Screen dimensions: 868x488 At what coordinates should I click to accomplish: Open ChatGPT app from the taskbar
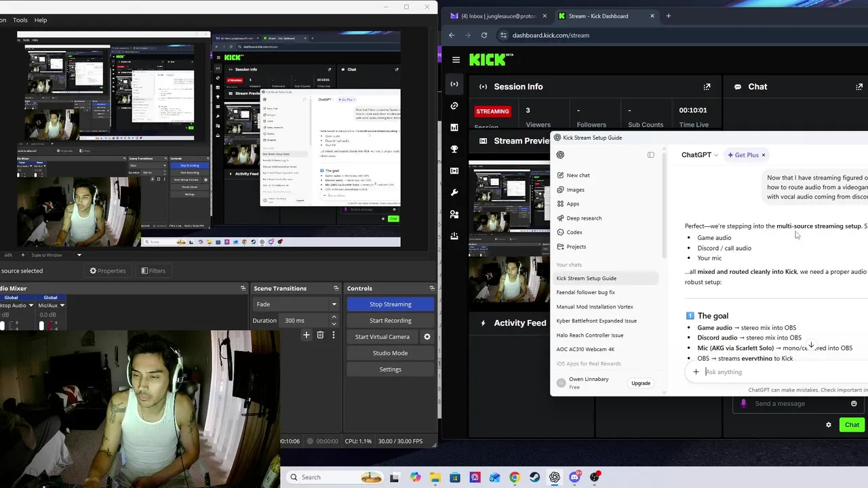(x=555, y=477)
